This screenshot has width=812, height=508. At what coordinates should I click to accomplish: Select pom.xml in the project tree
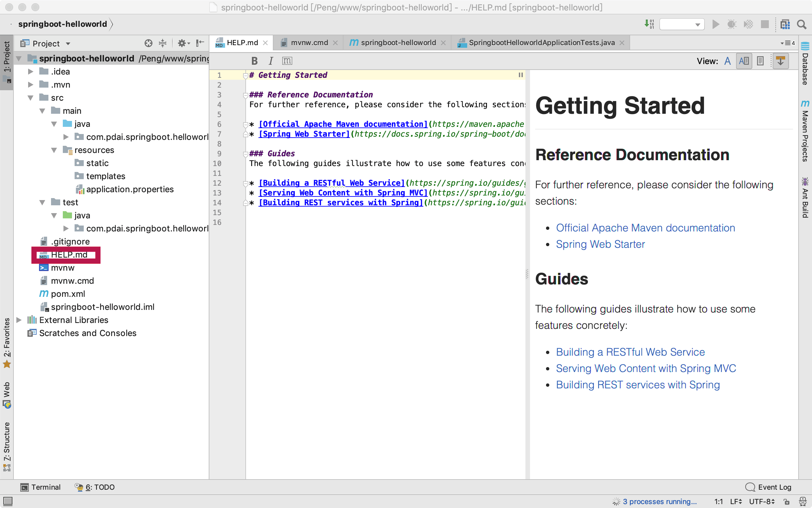coord(68,294)
